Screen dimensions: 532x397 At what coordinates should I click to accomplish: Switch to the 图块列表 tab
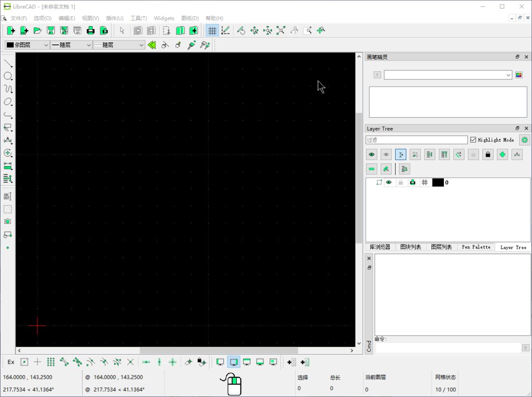pos(410,247)
